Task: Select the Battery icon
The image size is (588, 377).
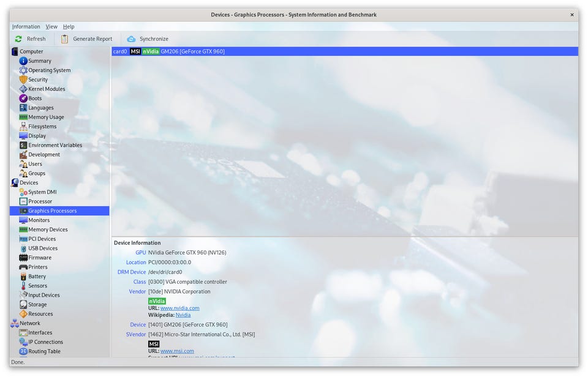Action: pos(23,276)
